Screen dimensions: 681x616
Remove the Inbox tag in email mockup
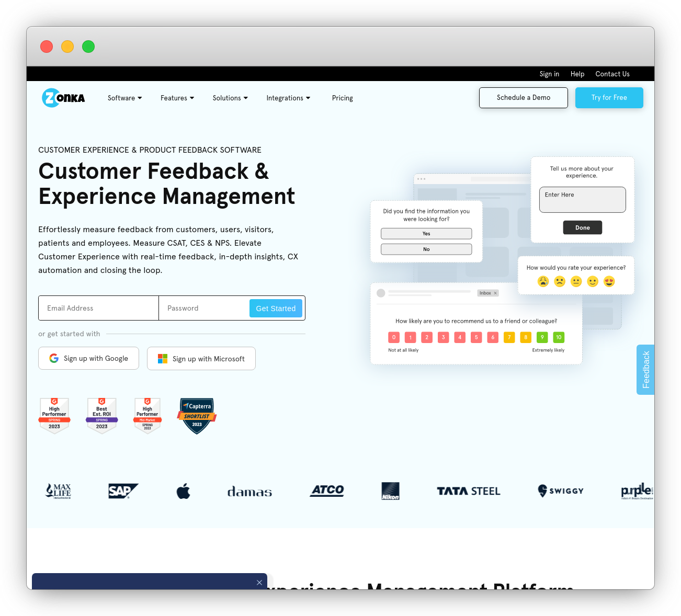(495, 293)
